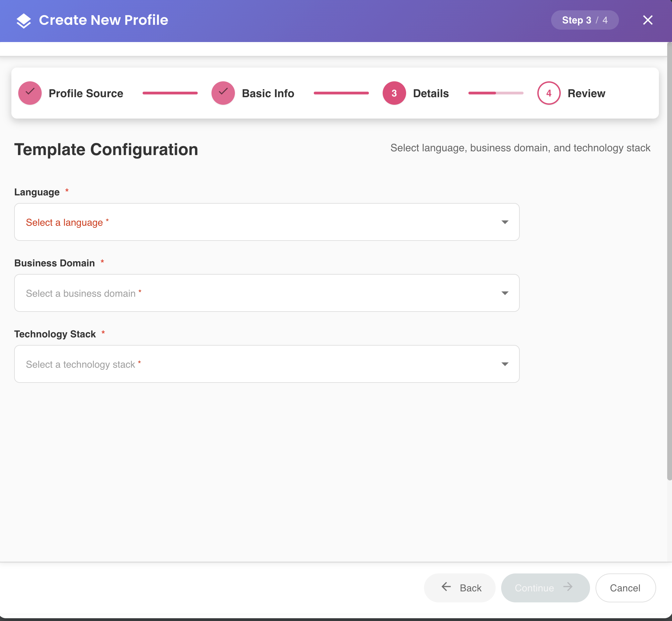Image resolution: width=672 pixels, height=621 pixels.
Task: Click the Technology Stack field label
Action: (55, 334)
